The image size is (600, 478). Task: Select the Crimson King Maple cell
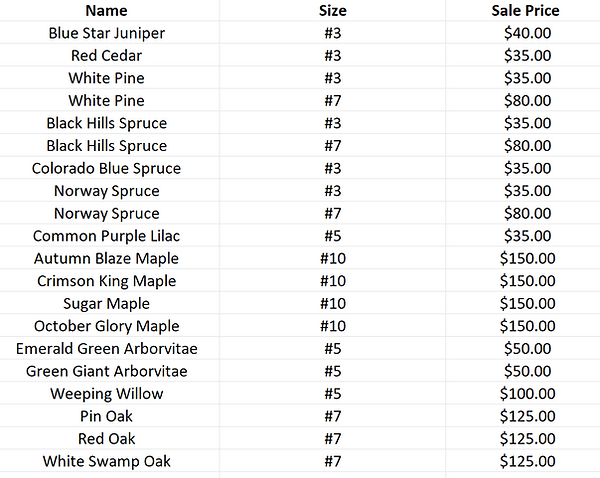pos(106,281)
